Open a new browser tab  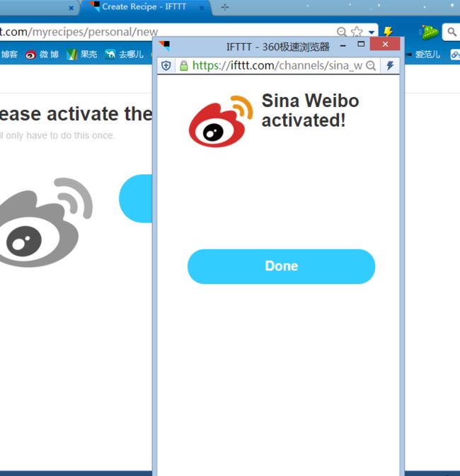click(x=225, y=7)
